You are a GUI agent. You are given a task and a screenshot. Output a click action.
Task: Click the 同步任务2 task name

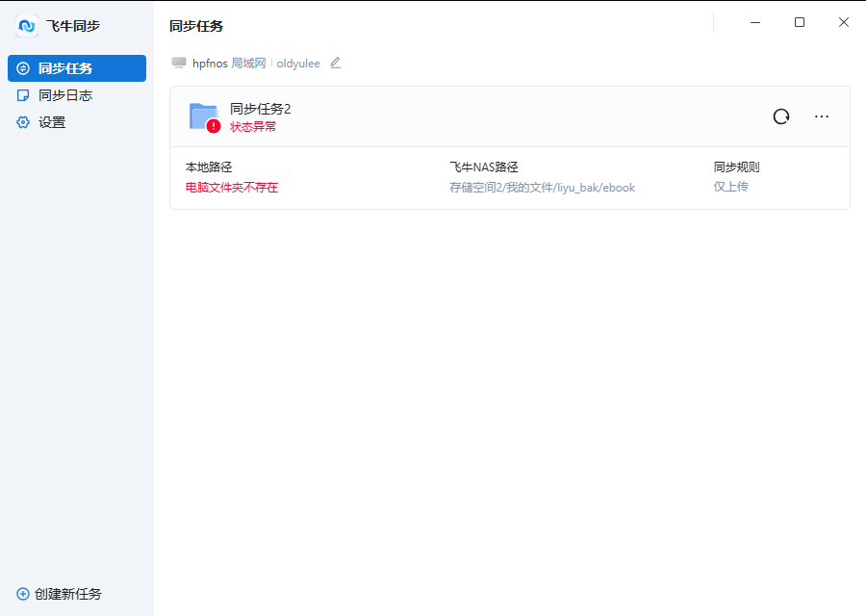[260, 109]
